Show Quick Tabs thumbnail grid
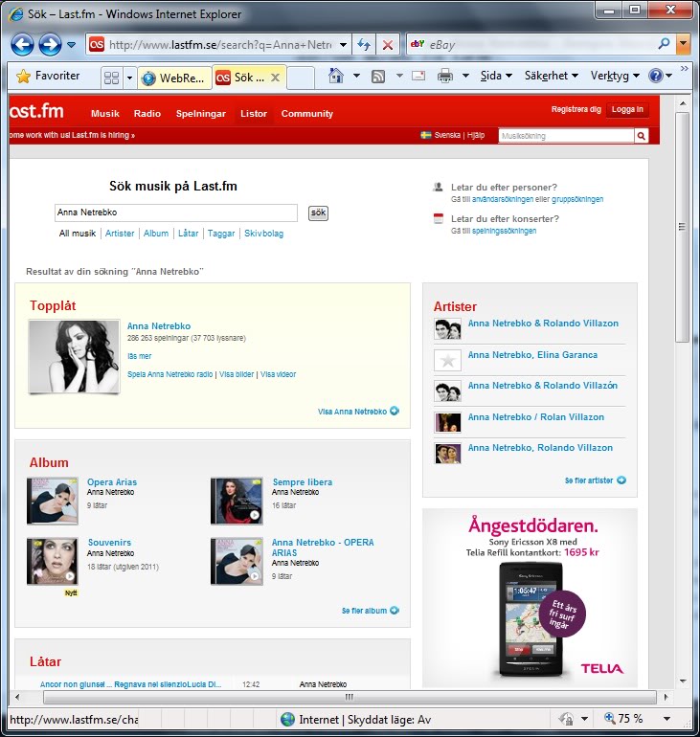 (111, 78)
